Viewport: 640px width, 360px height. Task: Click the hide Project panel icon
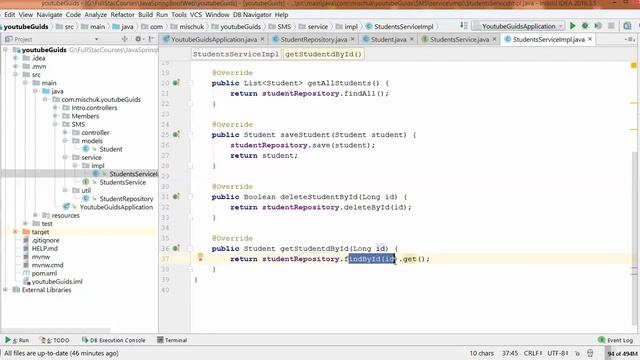(x=151, y=39)
